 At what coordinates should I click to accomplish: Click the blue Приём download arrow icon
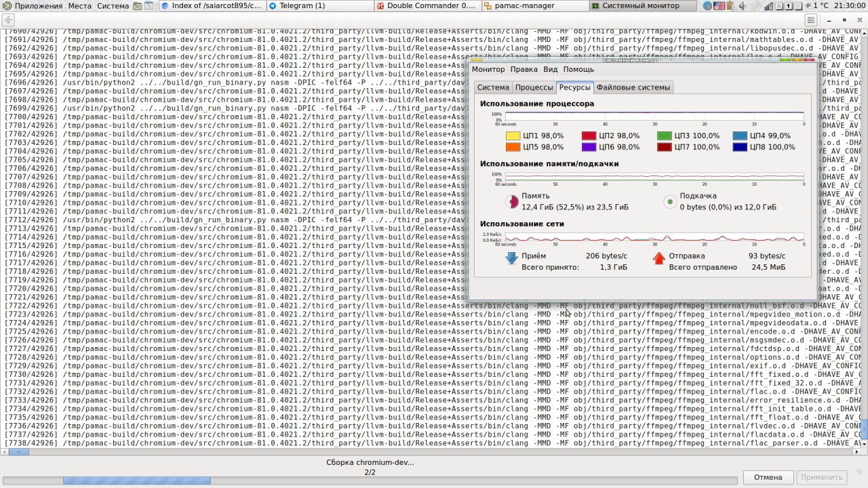(512, 258)
